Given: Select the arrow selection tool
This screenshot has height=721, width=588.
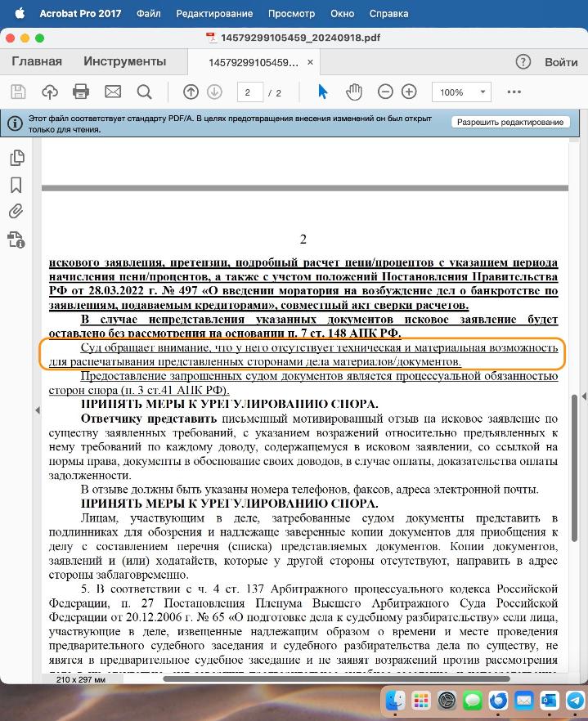Looking at the screenshot, I should click(x=323, y=92).
